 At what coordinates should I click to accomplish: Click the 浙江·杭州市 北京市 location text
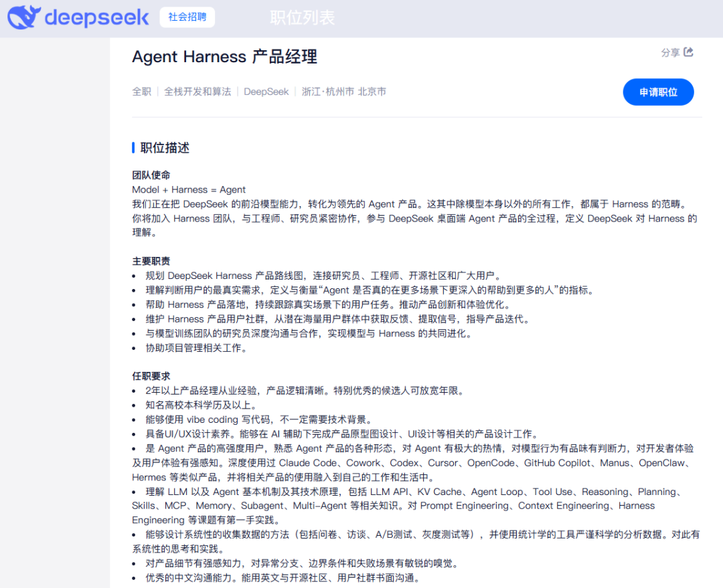(344, 92)
